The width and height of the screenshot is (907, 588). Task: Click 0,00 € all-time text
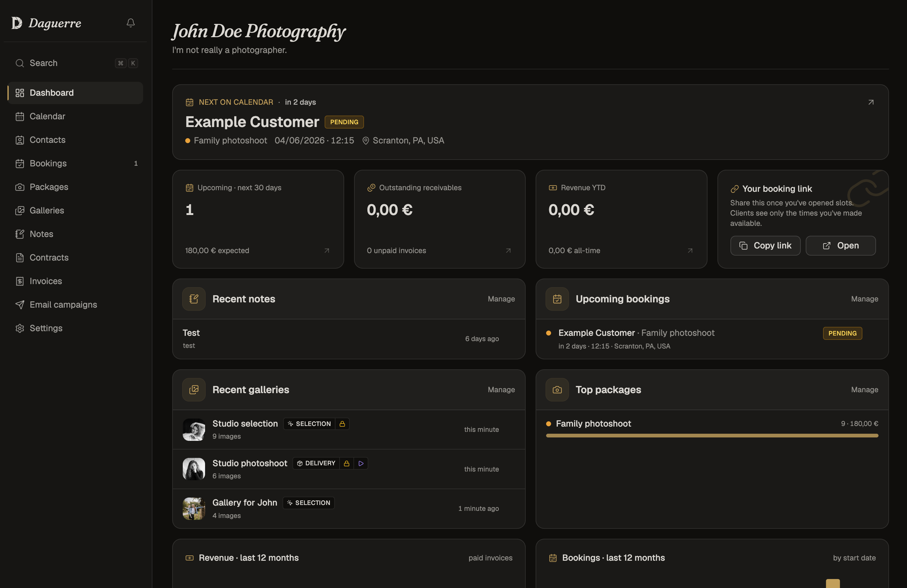click(574, 251)
